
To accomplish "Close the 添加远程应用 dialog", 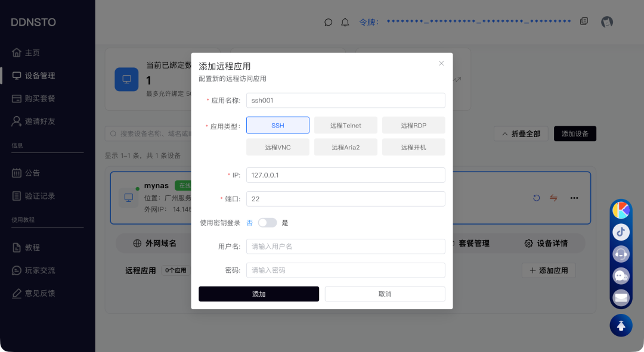I will coord(441,63).
